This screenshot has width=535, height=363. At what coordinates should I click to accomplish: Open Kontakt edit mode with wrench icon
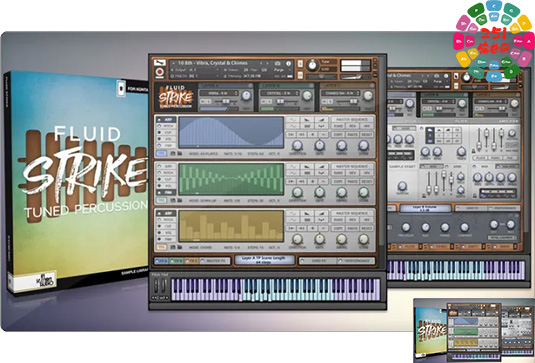[160, 63]
